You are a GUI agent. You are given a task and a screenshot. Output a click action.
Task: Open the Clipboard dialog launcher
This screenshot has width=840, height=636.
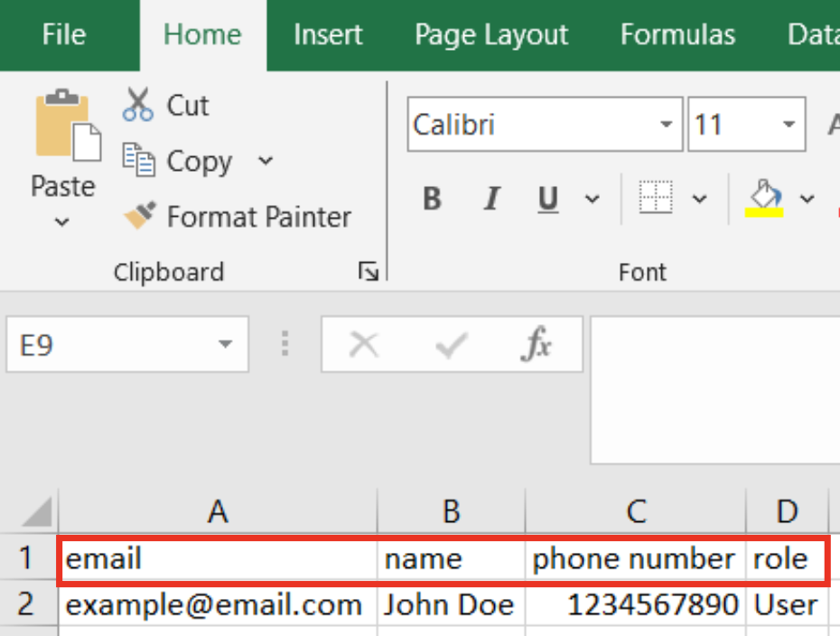tap(368, 271)
